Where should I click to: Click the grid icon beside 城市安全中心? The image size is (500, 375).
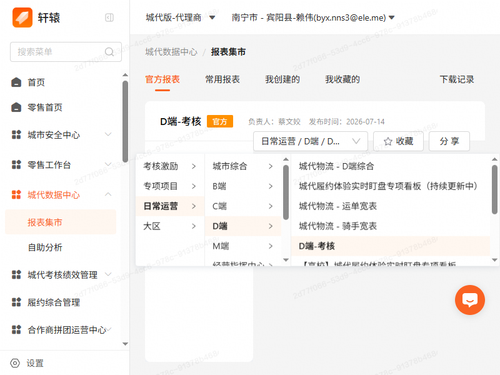click(16, 135)
